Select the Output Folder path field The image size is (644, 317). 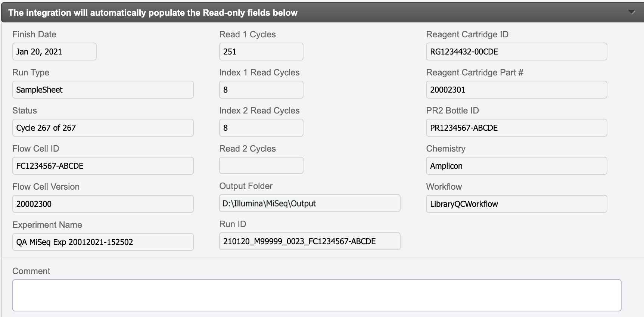309,203
